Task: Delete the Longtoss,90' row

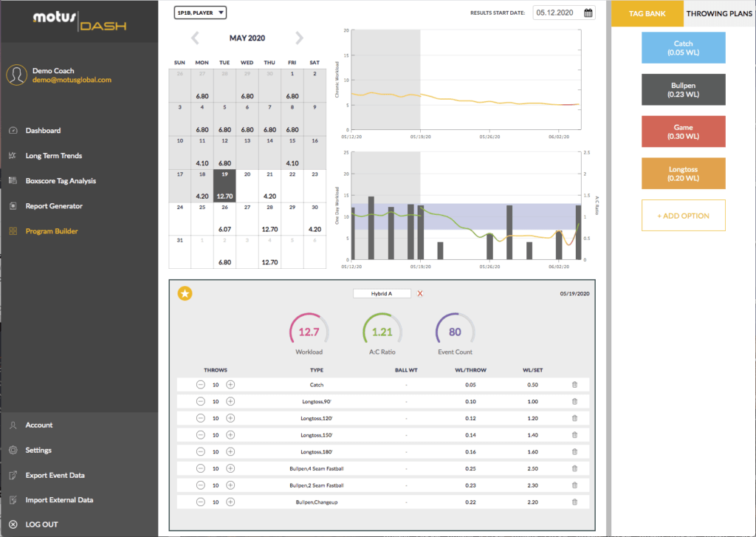Action: point(574,401)
